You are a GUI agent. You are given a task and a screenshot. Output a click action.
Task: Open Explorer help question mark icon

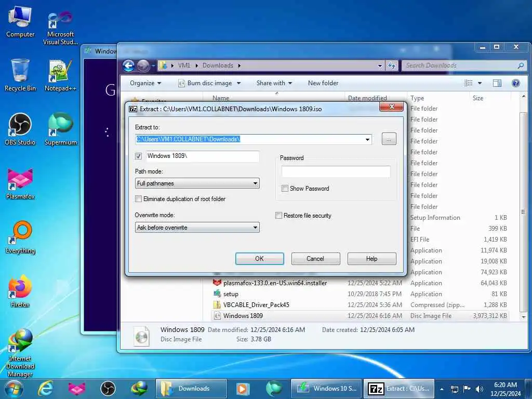tap(516, 83)
